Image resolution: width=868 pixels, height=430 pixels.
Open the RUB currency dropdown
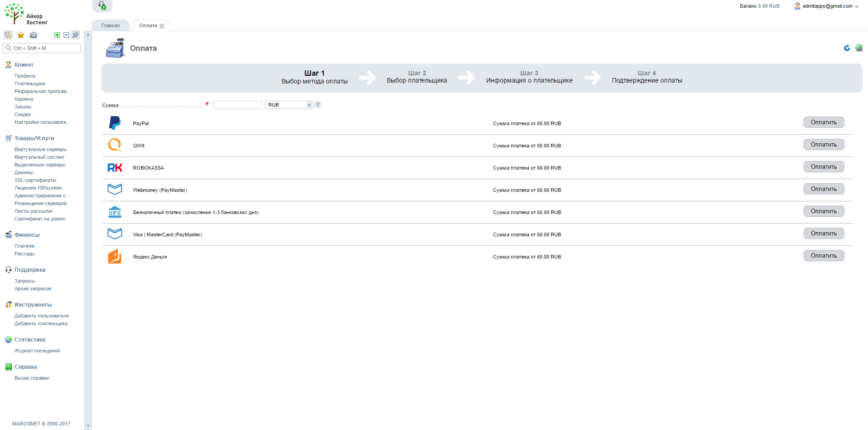point(289,105)
